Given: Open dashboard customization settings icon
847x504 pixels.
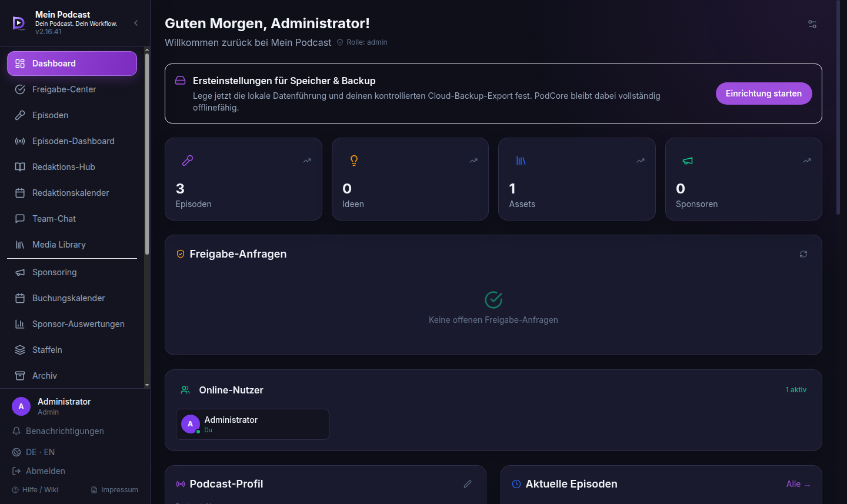Looking at the screenshot, I should coord(812,24).
